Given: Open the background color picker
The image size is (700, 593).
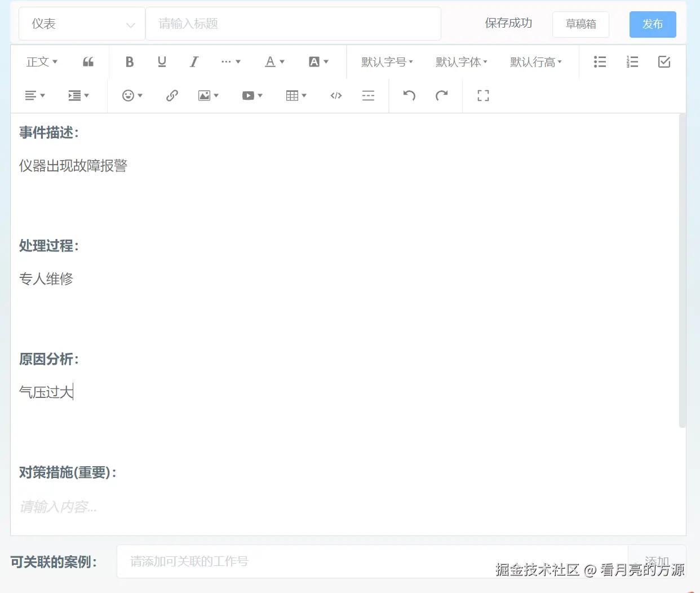Looking at the screenshot, I should click(319, 62).
